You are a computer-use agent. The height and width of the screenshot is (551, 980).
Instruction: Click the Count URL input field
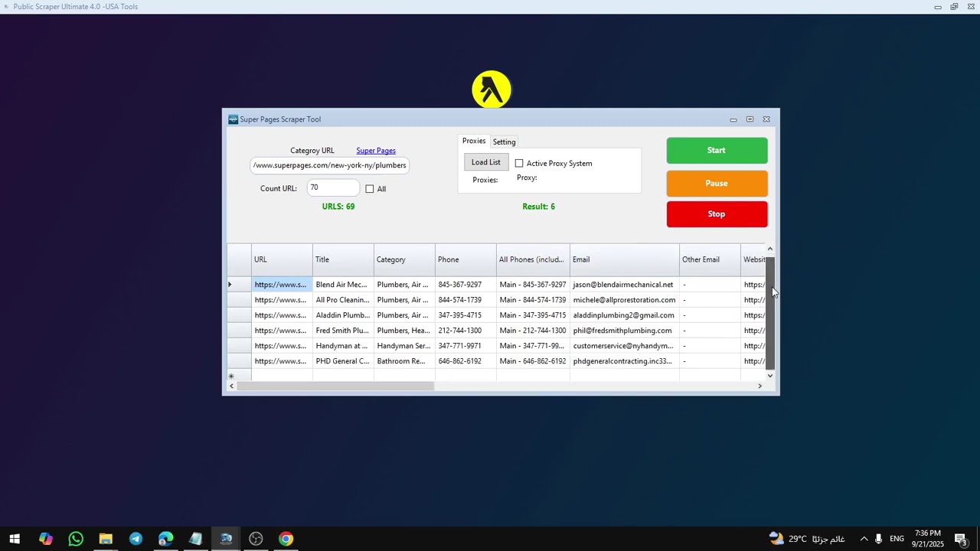[x=333, y=188]
